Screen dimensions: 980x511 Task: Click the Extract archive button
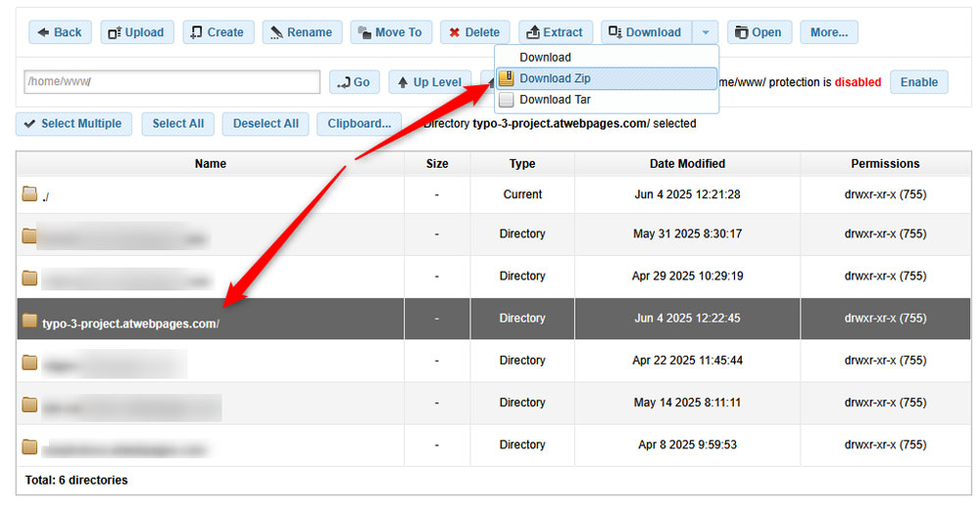tap(556, 32)
